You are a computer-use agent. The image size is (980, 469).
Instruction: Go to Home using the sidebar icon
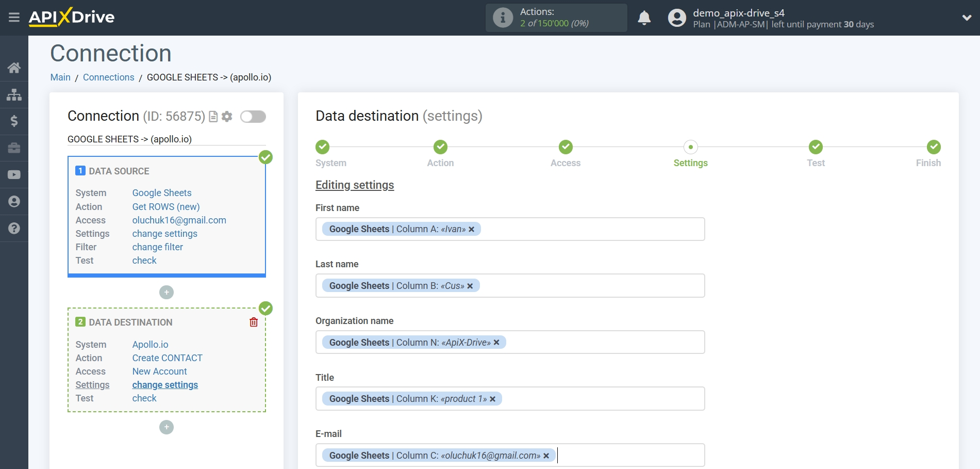coord(14,67)
